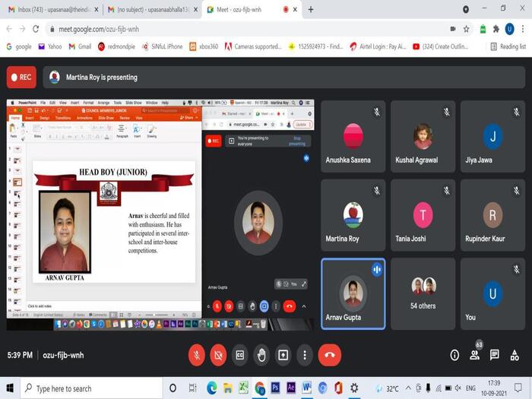Open xbox360 bookmark
The image size is (532, 399).
(204, 46)
